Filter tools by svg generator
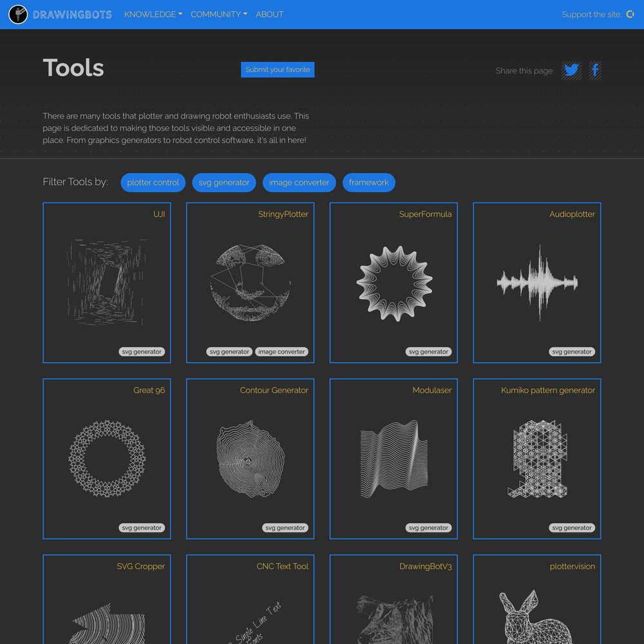 [x=224, y=182]
